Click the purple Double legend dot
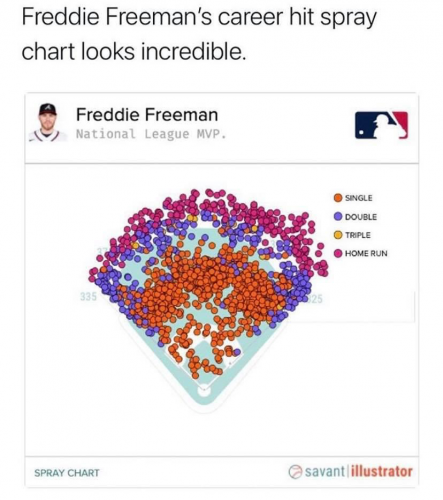This screenshot has height=500, width=443. (338, 216)
